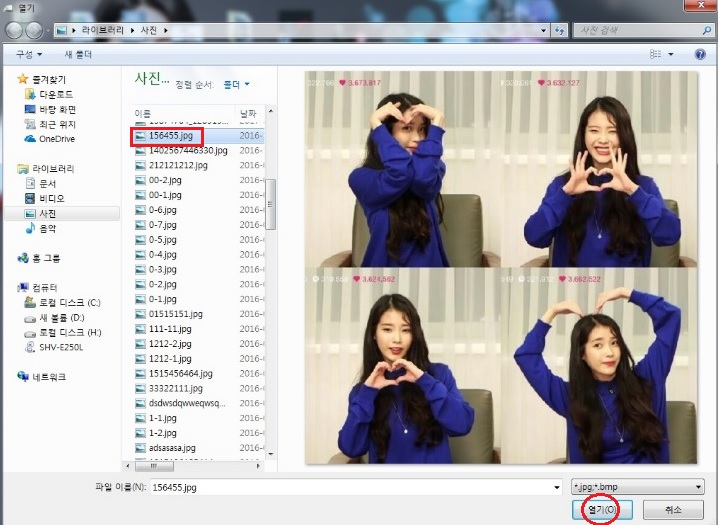
Task: Click 사진 breadcrumb segment
Action: pos(149,30)
